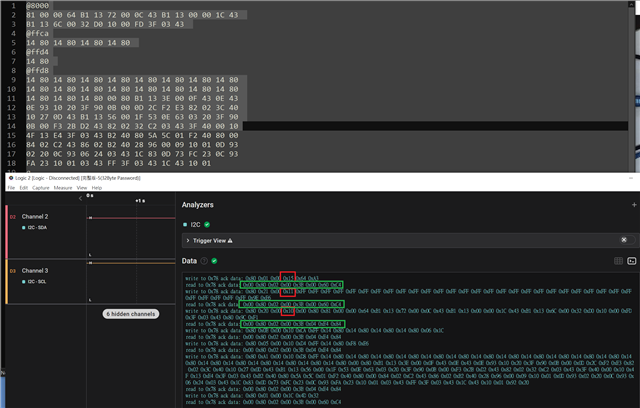The image size is (640, 408).
Task: Open the Help menu
Action: pos(97,188)
